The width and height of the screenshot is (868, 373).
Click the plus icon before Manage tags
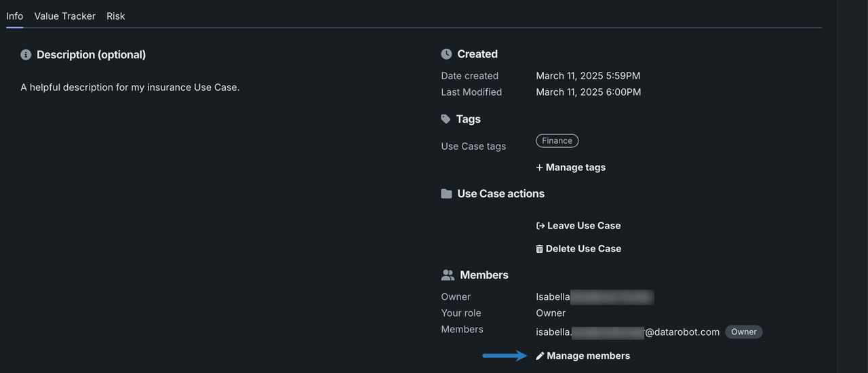tap(540, 168)
